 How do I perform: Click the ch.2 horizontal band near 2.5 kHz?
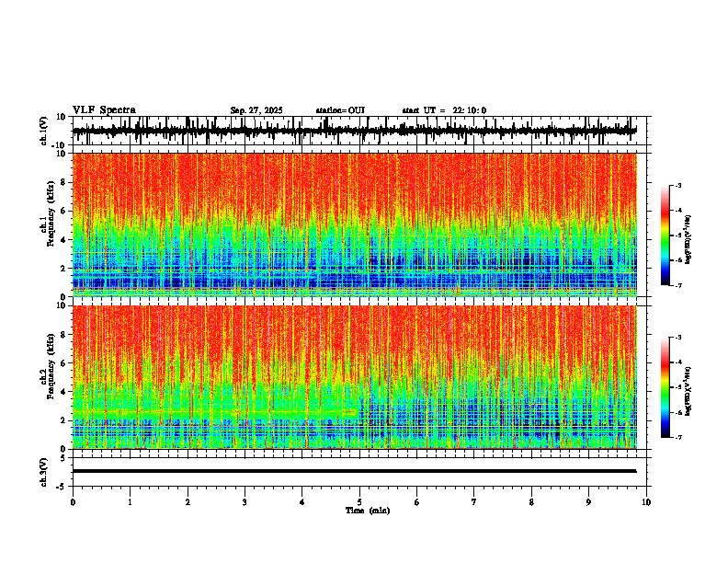(214, 412)
